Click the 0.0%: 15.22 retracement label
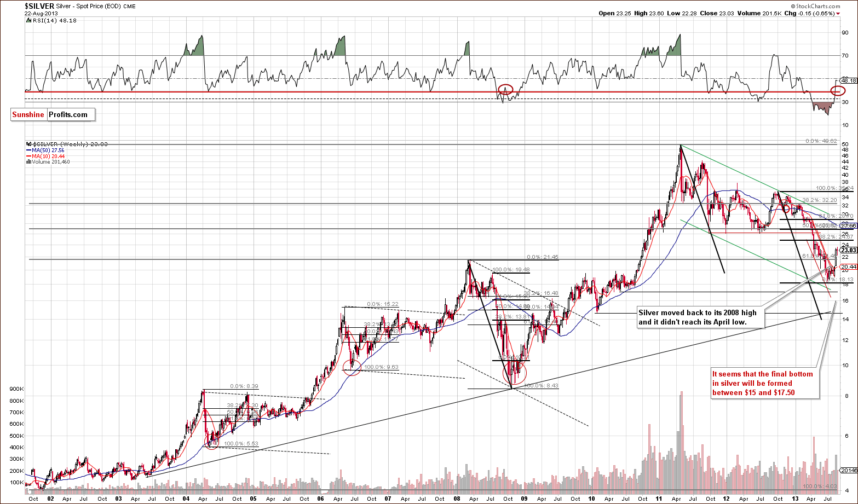Image resolution: width=858 pixels, height=504 pixels. (x=383, y=304)
